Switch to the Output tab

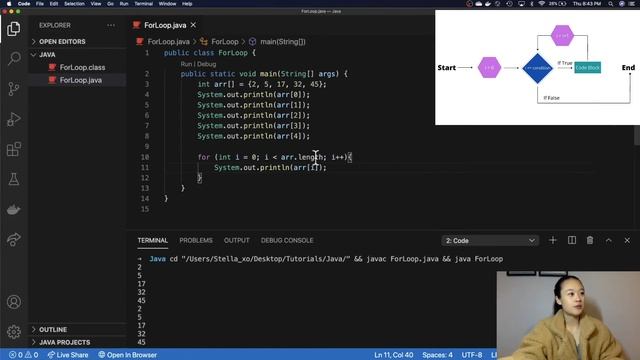(x=236, y=240)
